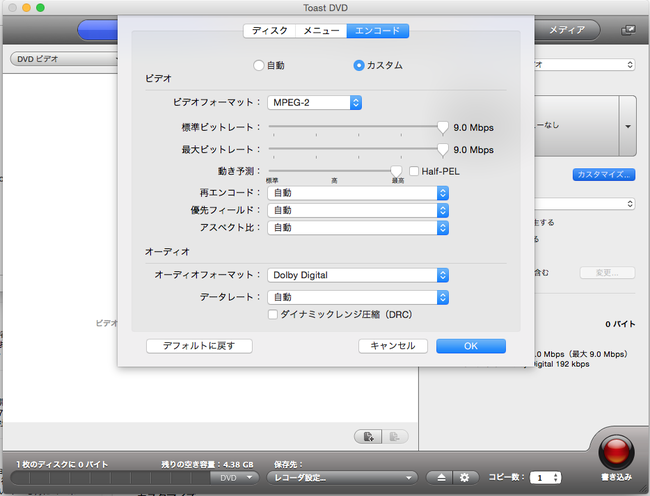Click the デフォルトに戻す button
This screenshot has width=650, height=496.
coord(199,346)
